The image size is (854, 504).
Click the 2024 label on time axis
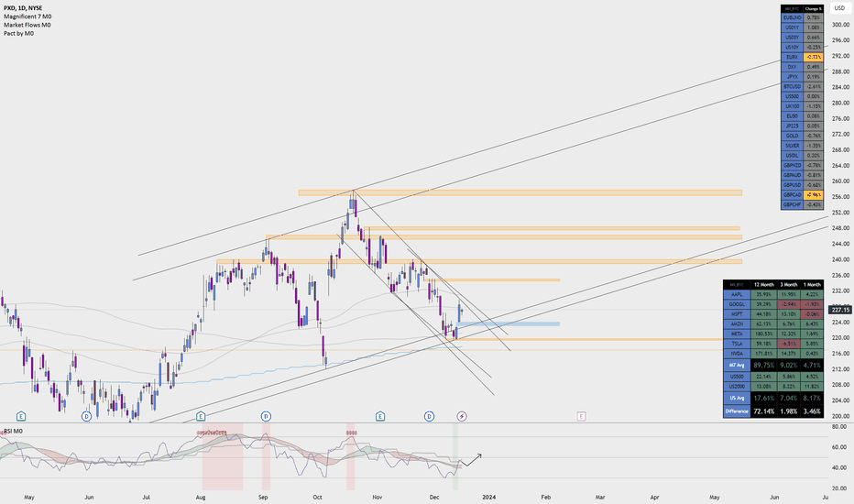(x=488, y=497)
